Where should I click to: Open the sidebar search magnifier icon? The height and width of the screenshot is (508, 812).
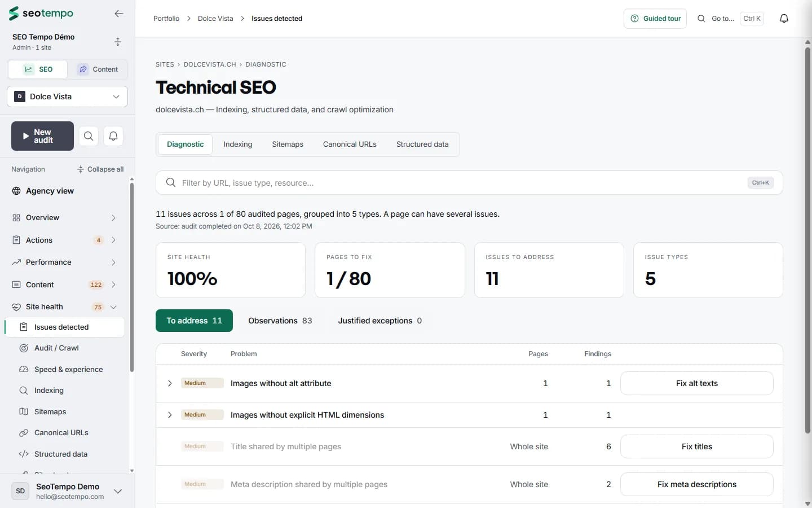(x=89, y=136)
